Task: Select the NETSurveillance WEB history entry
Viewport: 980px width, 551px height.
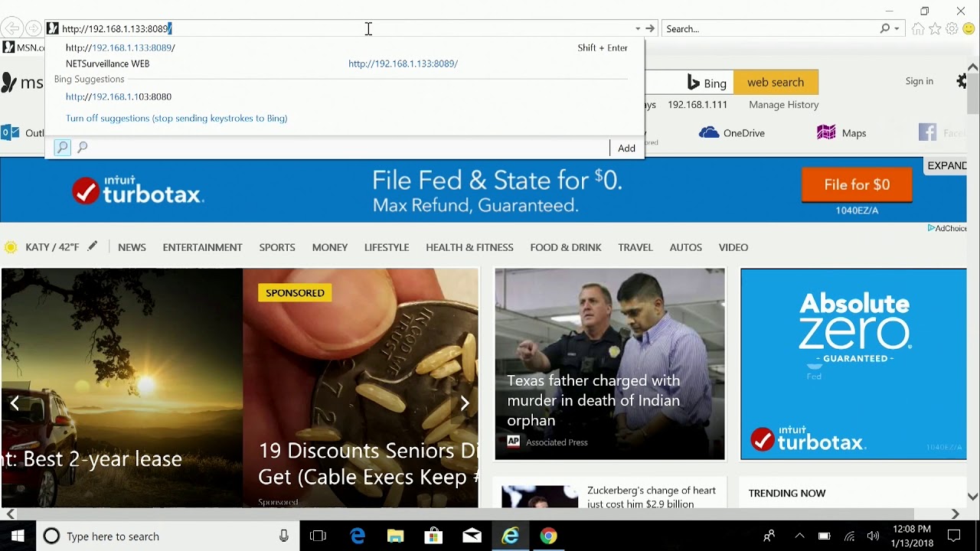Action: click(345, 64)
